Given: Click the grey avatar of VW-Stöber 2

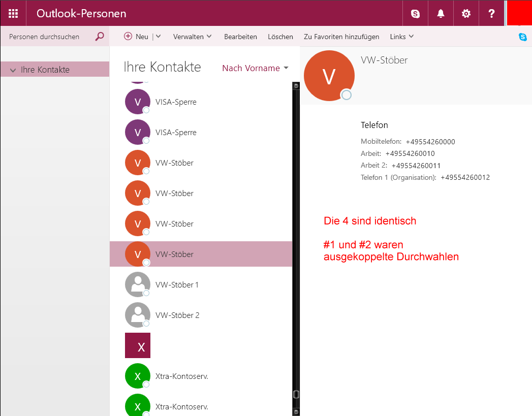Looking at the screenshot, I should pyautogui.click(x=137, y=315).
